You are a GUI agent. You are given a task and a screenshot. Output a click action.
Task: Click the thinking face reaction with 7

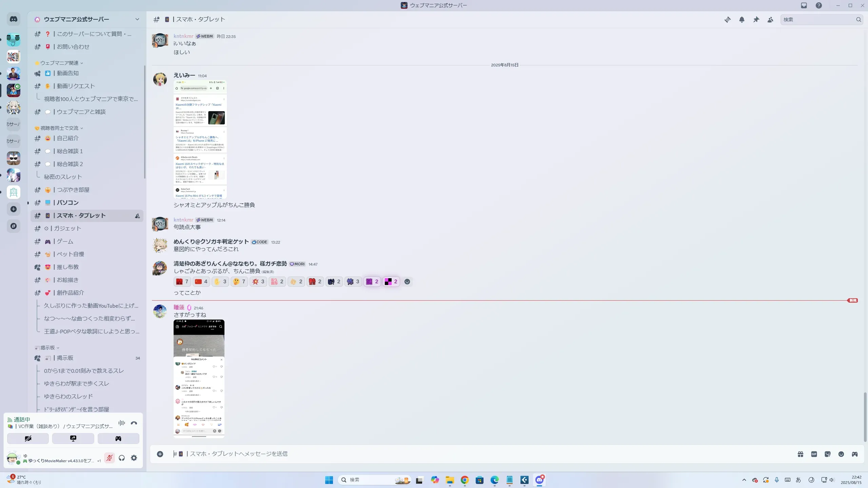tap(239, 282)
